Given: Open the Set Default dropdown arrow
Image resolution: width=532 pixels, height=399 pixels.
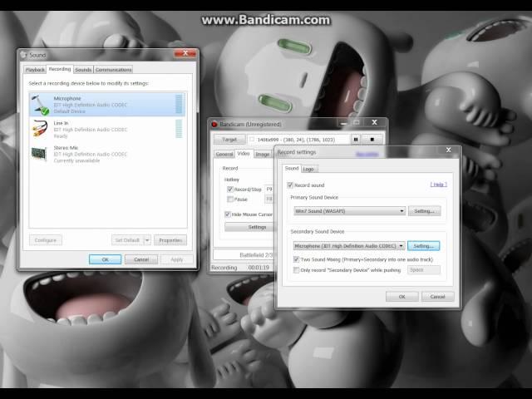Looking at the screenshot, I should (x=147, y=240).
